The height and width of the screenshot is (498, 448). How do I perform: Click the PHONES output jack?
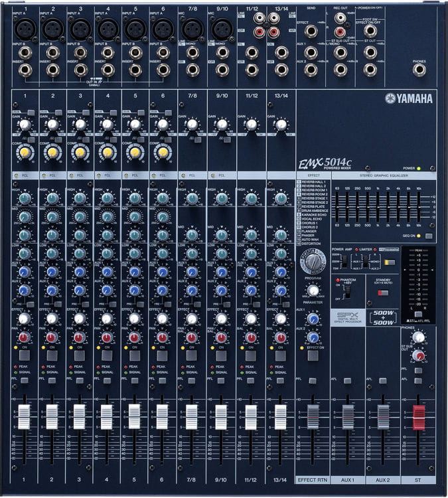point(419,69)
